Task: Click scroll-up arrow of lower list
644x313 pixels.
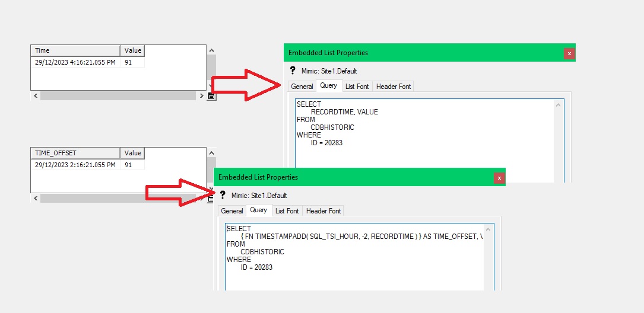Action: (x=211, y=152)
